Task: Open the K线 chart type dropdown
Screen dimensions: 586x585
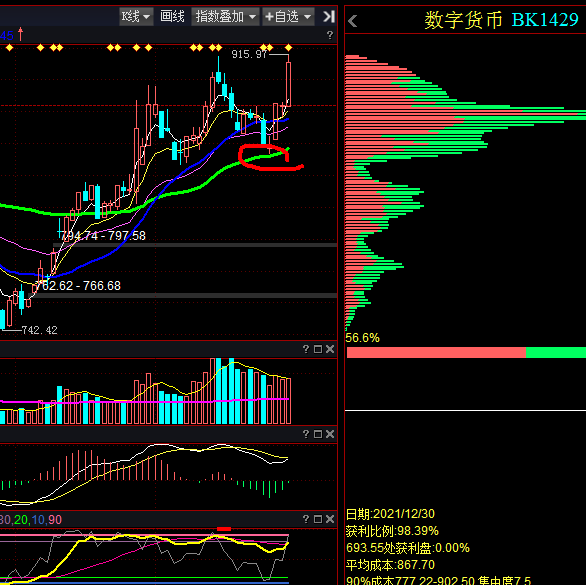Action: coord(136,16)
